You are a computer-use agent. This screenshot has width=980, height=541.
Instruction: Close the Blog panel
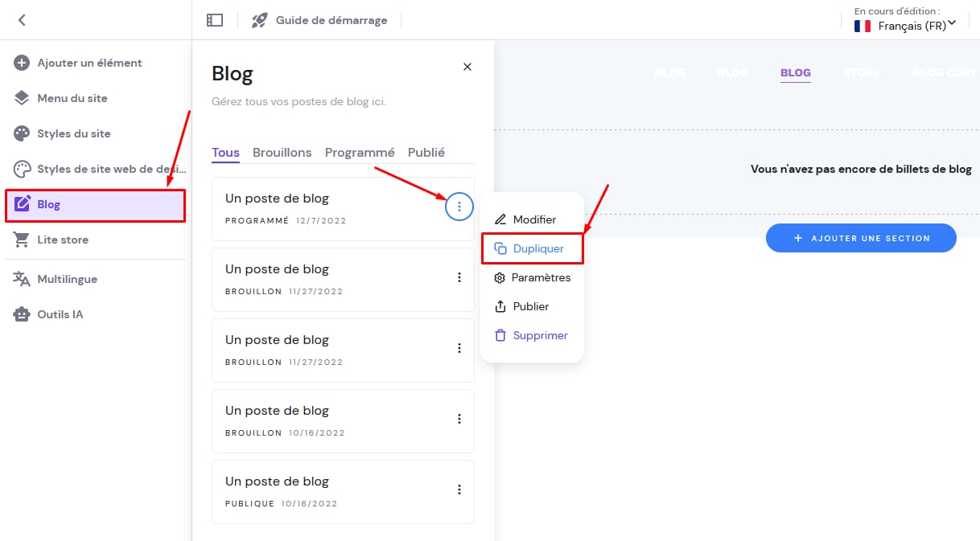coord(467,67)
